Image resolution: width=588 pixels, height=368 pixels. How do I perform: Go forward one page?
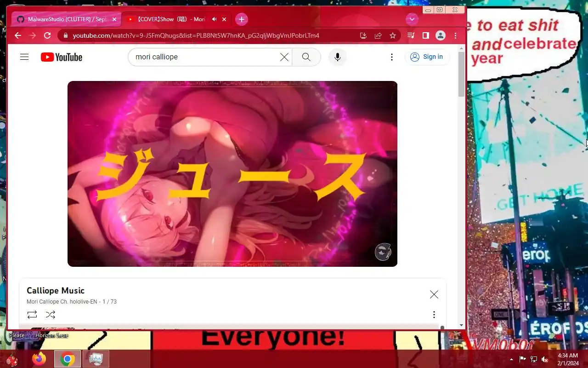[33, 35]
